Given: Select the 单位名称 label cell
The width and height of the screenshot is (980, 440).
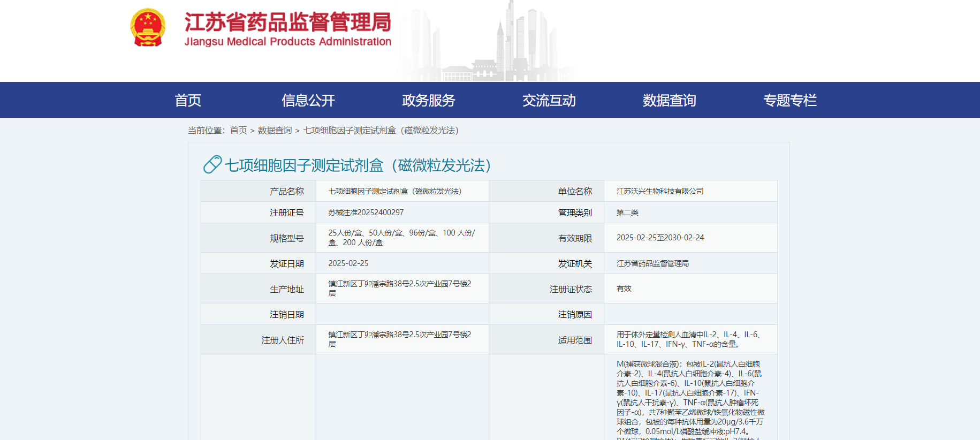Looking at the screenshot, I should (546, 191).
